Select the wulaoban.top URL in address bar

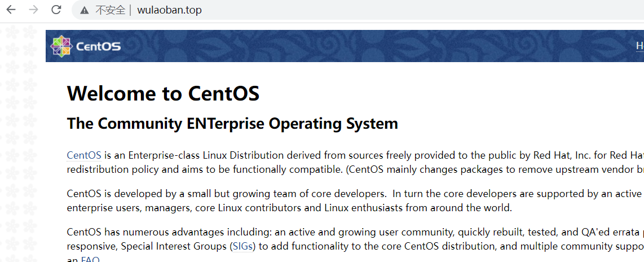(169, 10)
